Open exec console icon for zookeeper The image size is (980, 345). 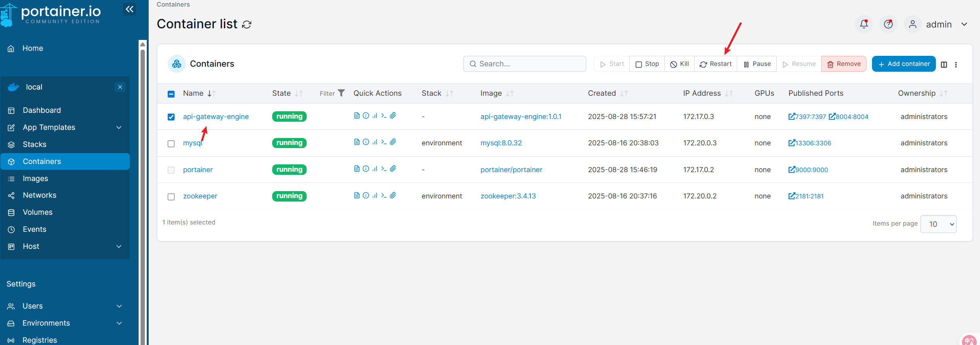click(x=384, y=195)
